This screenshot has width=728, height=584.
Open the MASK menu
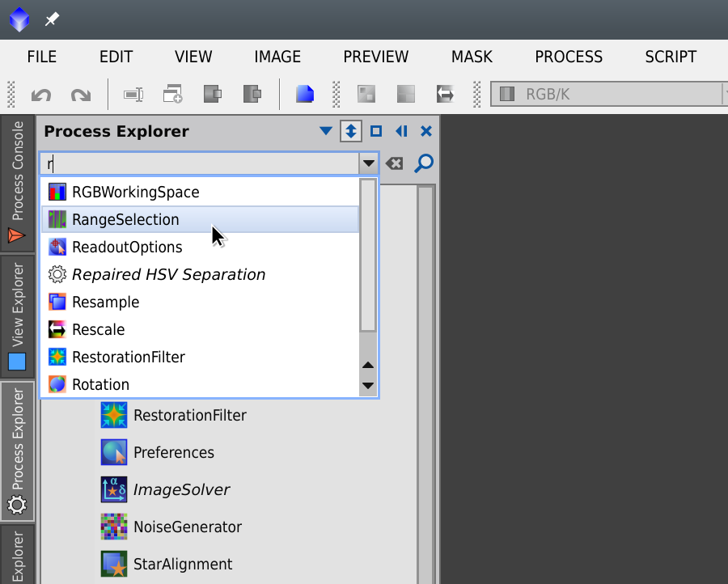[x=472, y=57]
